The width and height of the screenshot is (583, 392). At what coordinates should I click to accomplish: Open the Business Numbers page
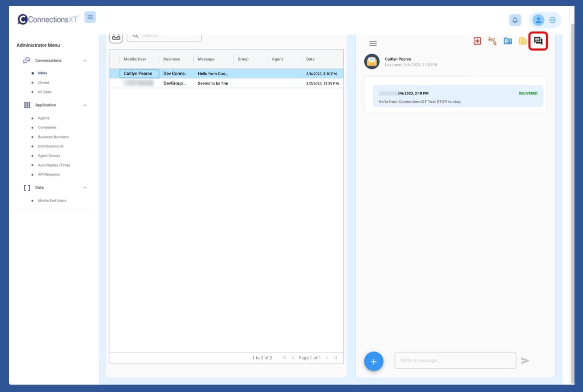click(x=53, y=137)
